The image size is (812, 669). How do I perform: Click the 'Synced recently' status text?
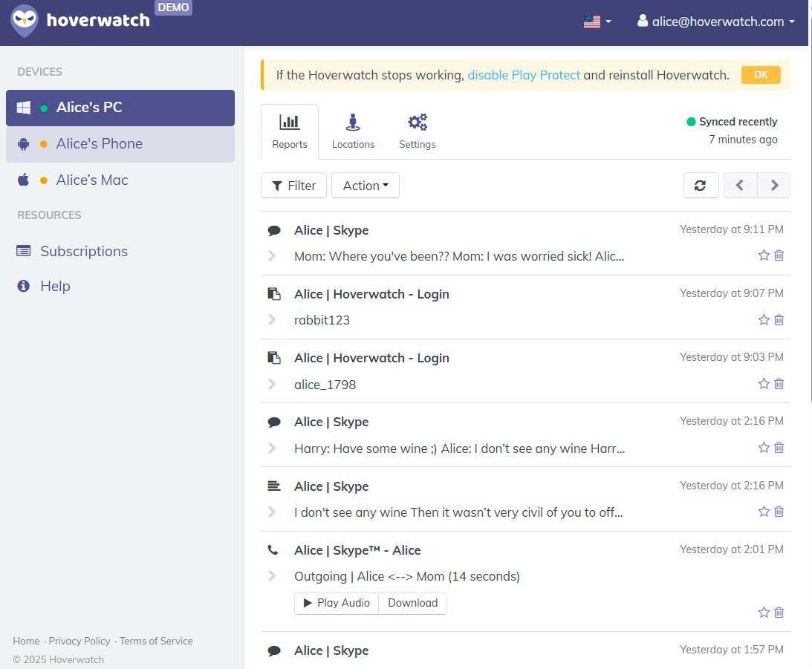(x=738, y=122)
